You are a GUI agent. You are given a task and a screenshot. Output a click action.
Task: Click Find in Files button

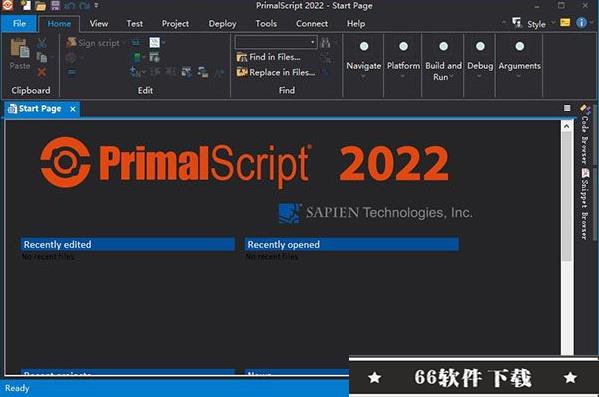269,57
